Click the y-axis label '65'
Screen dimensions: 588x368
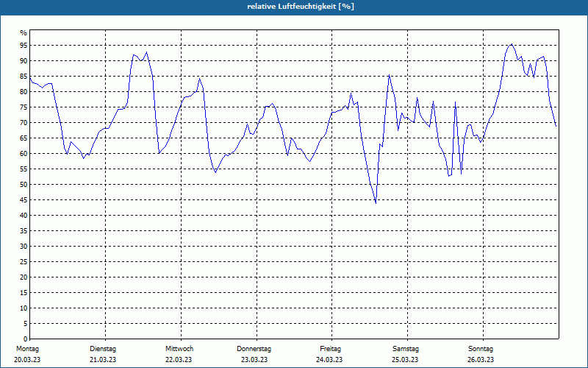(24, 138)
